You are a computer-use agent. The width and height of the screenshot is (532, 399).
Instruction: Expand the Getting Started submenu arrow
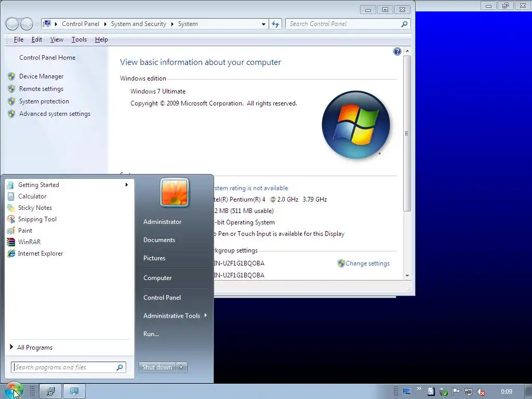(127, 185)
